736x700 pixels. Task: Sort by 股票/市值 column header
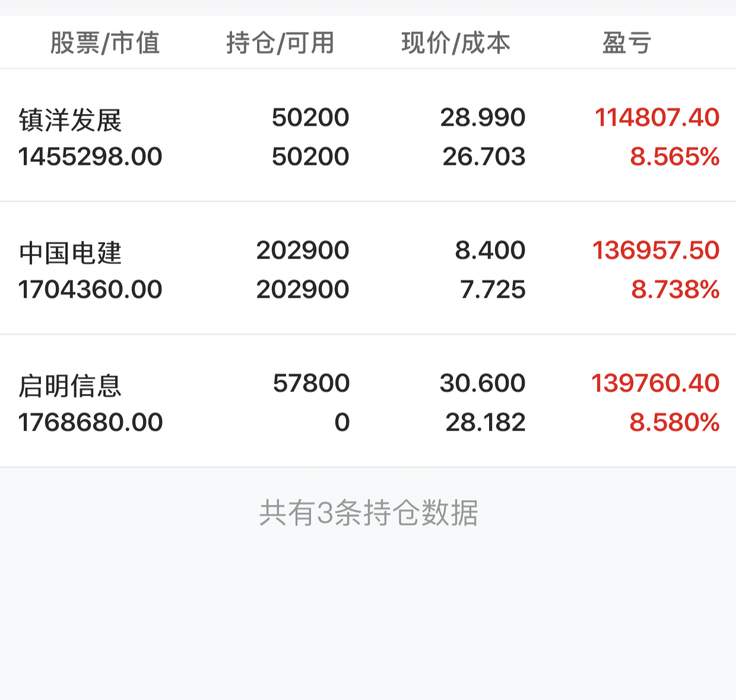[x=105, y=43]
